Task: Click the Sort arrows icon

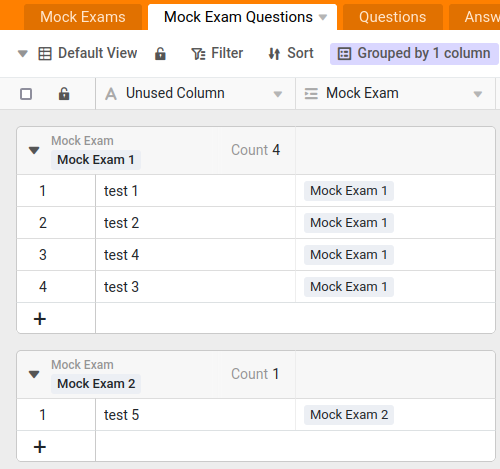Action: pos(274,54)
